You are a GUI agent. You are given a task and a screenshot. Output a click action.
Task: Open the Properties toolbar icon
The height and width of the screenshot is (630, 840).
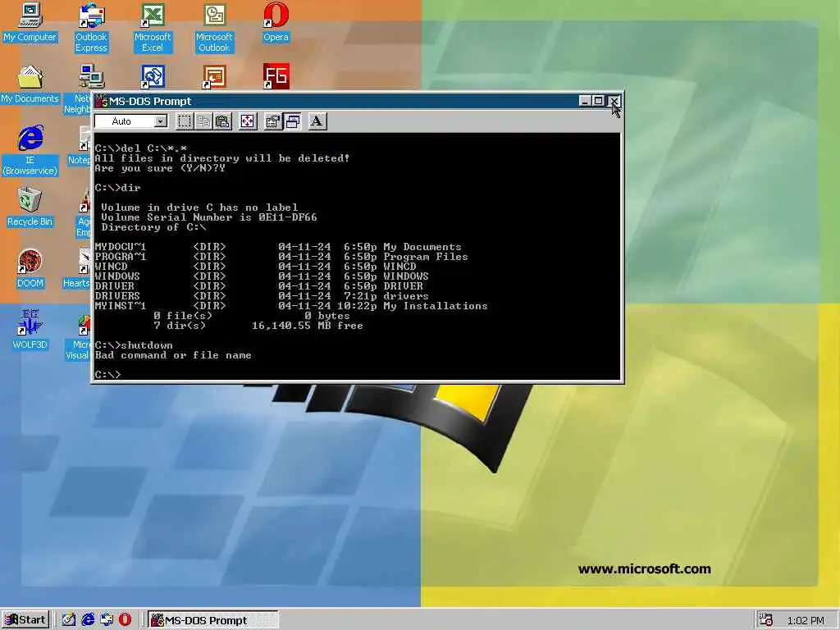[x=273, y=121]
